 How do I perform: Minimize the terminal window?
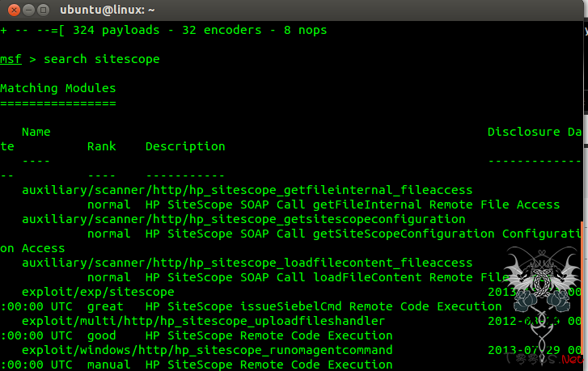[x=27, y=10]
